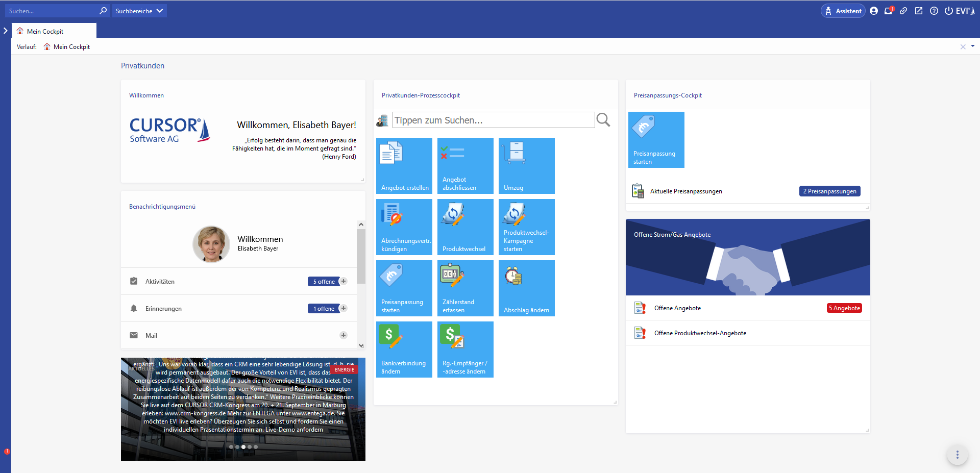Expand the Suchbereiche dropdown

(x=139, y=11)
